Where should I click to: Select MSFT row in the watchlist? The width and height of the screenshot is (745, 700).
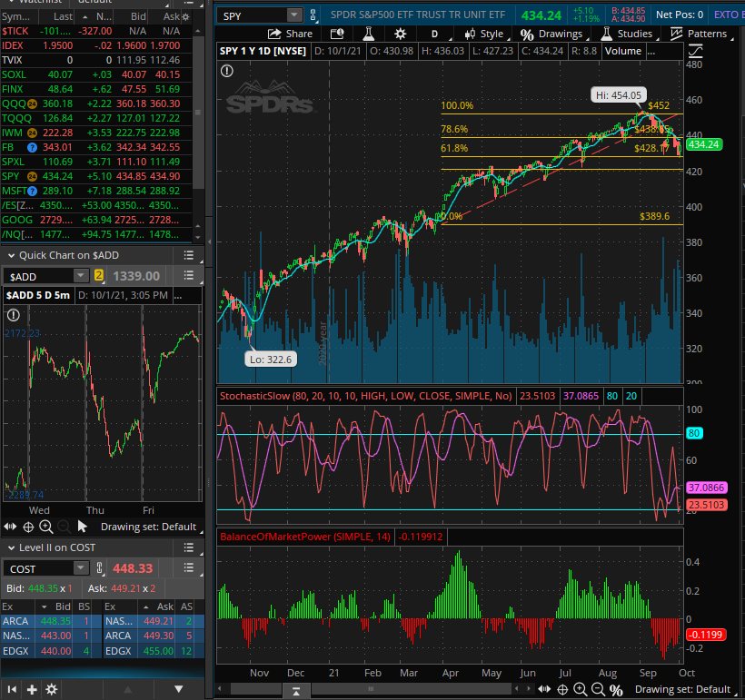pyautogui.click(x=95, y=191)
